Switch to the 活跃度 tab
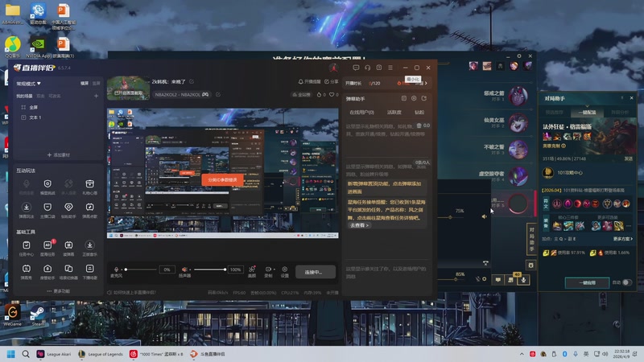Image resolution: width=644 pixels, height=362 pixels. [394, 112]
